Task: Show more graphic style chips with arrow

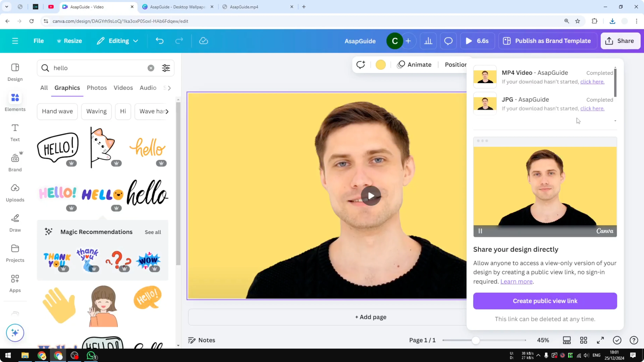Action: [167, 111]
